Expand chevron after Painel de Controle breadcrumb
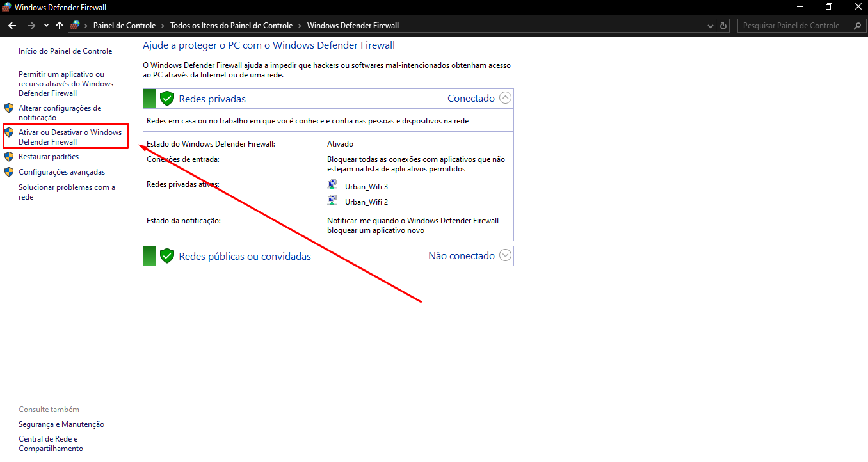Image resolution: width=868 pixels, height=462 pixels. pos(163,26)
